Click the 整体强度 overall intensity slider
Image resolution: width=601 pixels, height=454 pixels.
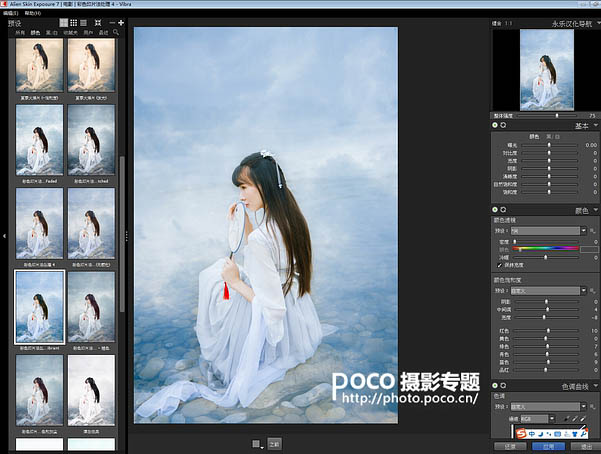point(547,115)
